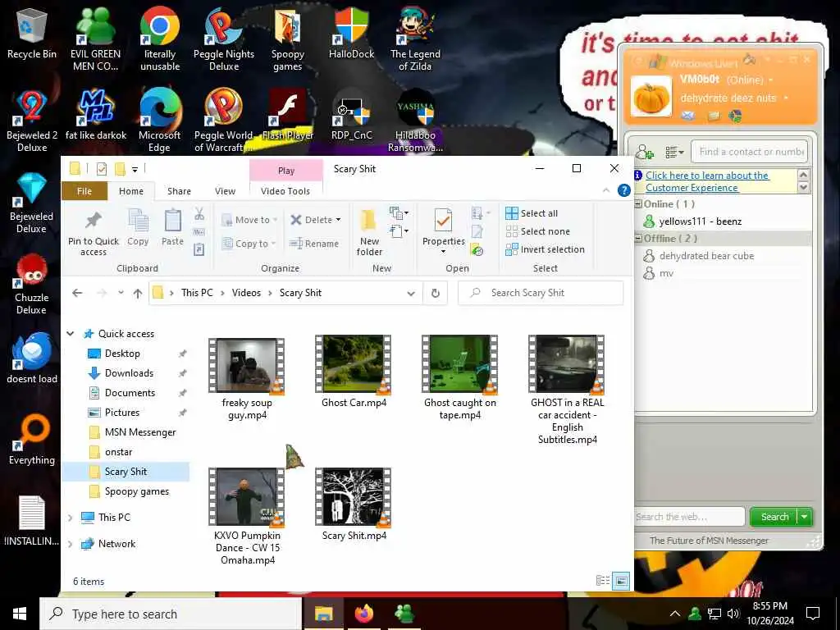Select the Microsoft Edge desktop icon
The height and width of the screenshot is (630, 840).
160,121
